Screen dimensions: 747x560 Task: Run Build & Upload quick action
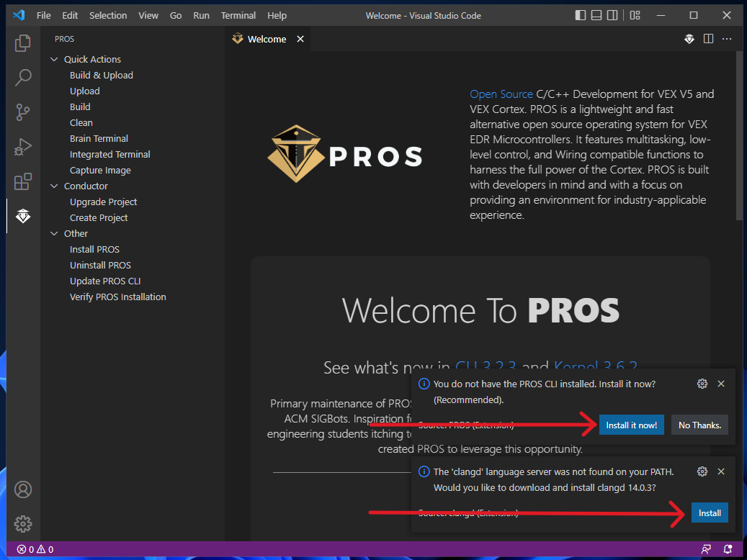pyautogui.click(x=102, y=76)
